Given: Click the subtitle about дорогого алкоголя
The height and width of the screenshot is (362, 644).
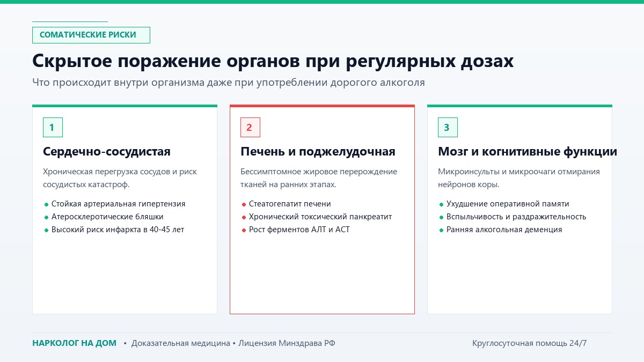Looking at the screenshot, I should click(229, 83).
